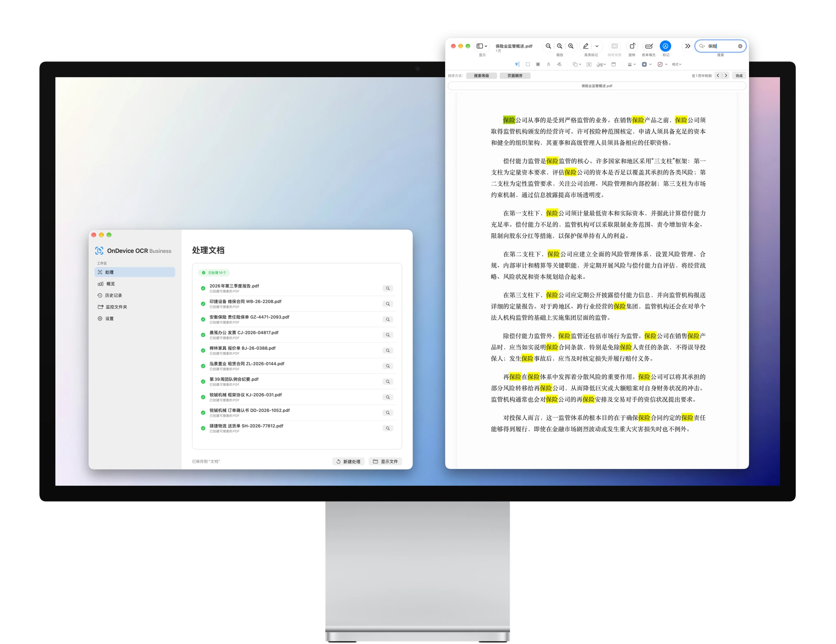Open the form filling tool in Preview
Viewport: 836px width, 644px height.
pyautogui.click(x=649, y=46)
